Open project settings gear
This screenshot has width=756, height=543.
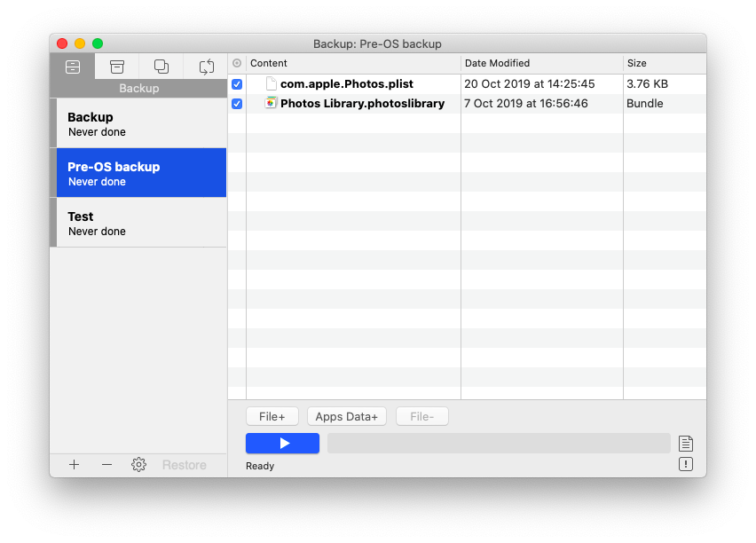(x=138, y=464)
